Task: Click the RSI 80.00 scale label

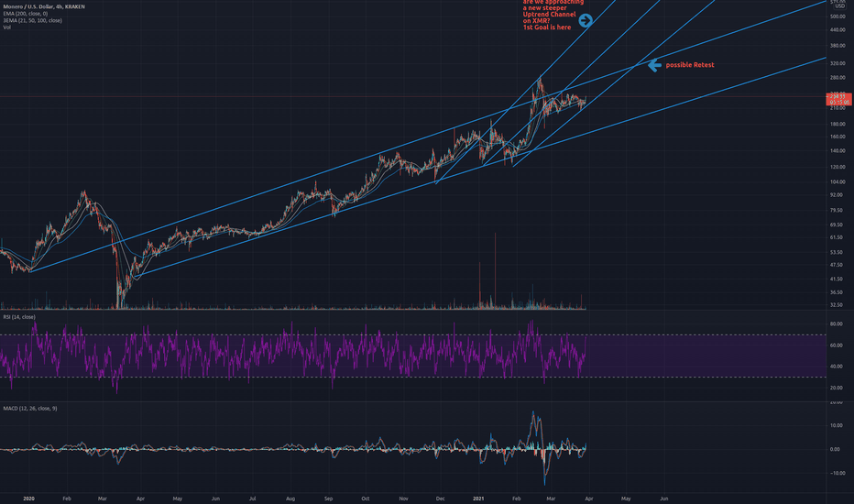Action: (836, 324)
